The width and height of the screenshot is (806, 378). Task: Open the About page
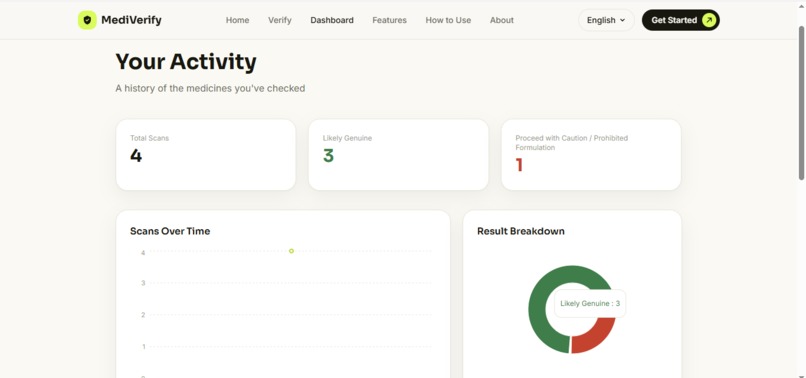click(502, 20)
